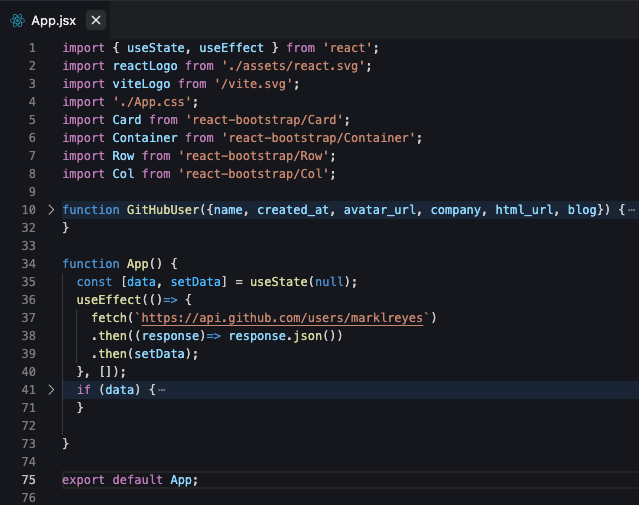
Task: Expand the folded GitHubUser function chevron
Action: [x=51, y=210]
